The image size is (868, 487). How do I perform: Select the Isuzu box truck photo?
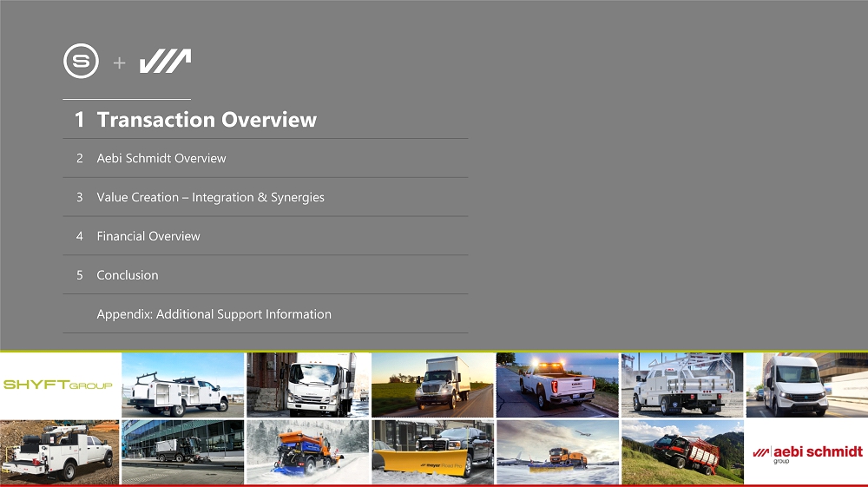pos(307,385)
